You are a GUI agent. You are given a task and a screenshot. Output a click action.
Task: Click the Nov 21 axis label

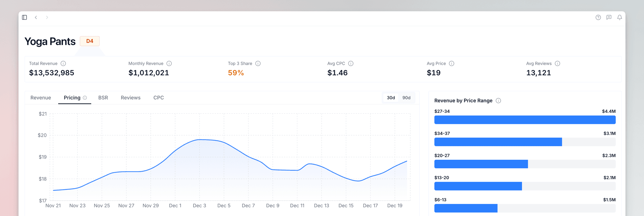(53, 206)
